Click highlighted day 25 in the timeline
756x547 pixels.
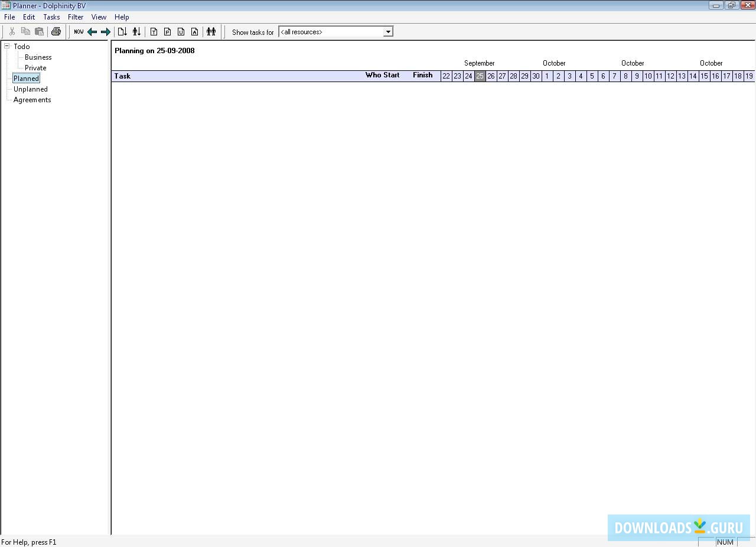click(x=480, y=76)
